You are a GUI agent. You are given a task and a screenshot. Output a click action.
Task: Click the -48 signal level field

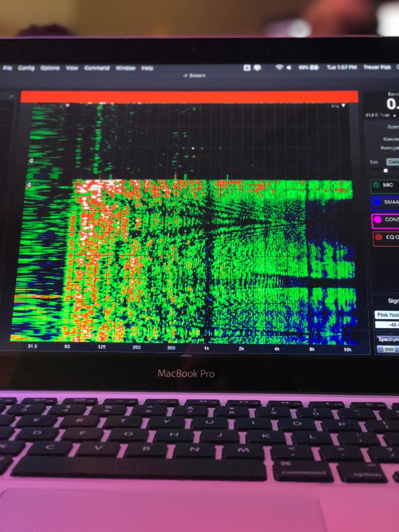pos(387,325)
